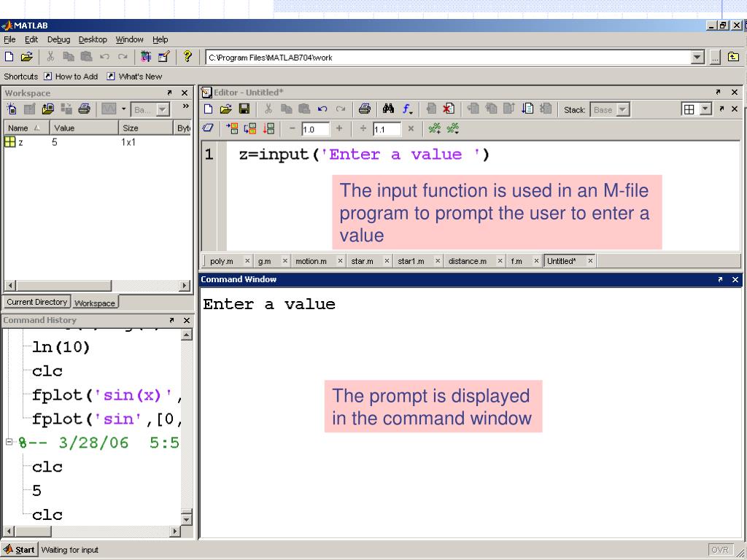The height and width of the screenshot is (560, 747).
Task: Click the binoculars Find icon in Editor
Action: 388,109
